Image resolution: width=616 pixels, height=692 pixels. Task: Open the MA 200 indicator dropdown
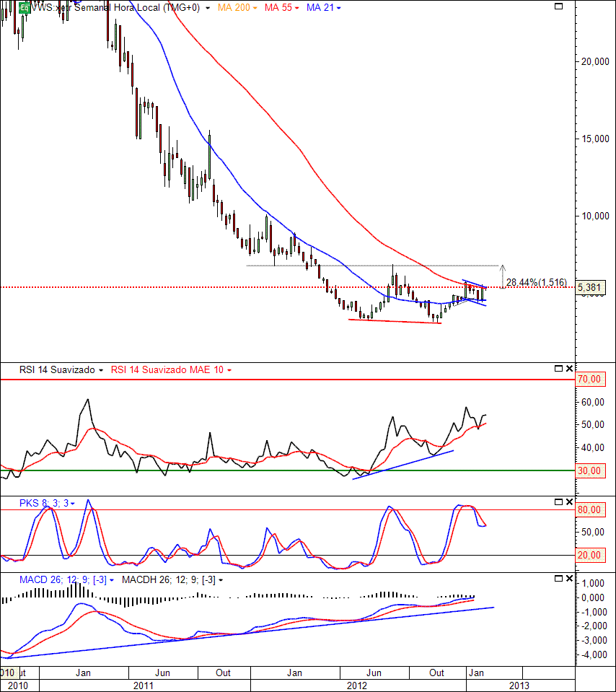tap(255, 8)
